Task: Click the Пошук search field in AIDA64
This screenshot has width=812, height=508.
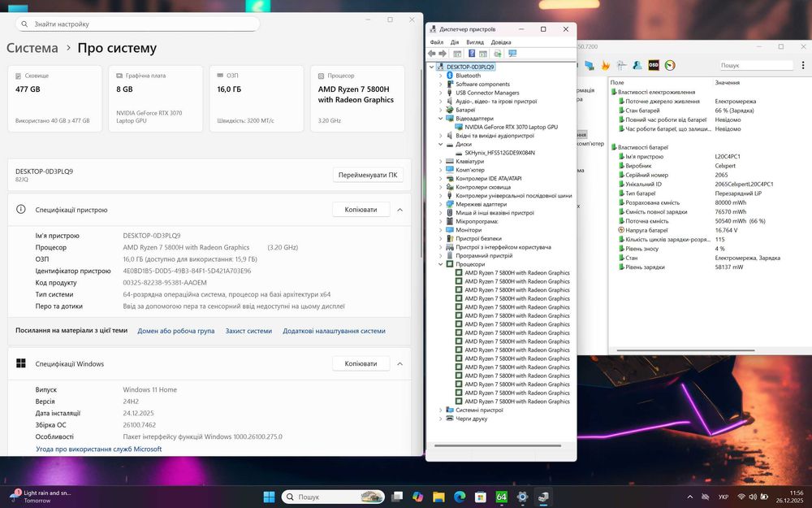Action: click(756, 65)
